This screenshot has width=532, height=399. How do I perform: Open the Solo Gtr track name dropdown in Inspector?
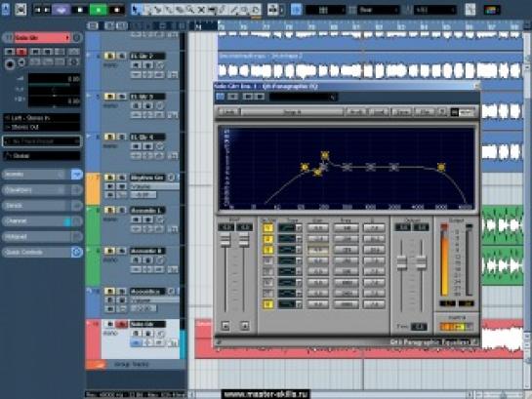(x=42, y=38)
